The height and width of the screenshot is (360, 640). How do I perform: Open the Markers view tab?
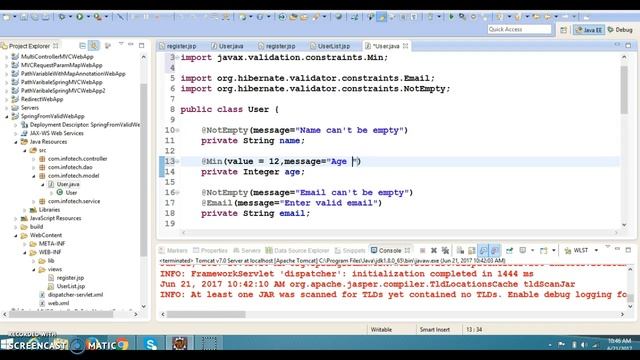tap(173, 250)
